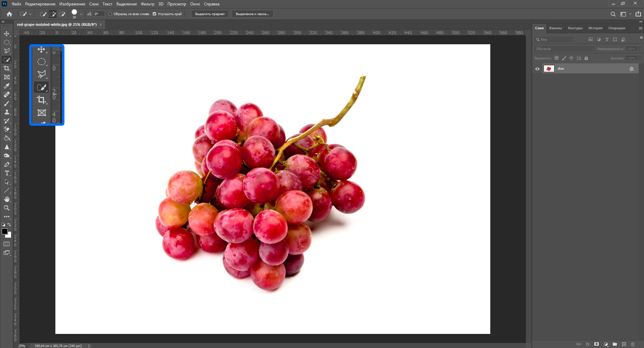The image size is (644, 348).
Task: Enable 'Образец со всех слоев' checkbox
Action: tap(110, 14)
